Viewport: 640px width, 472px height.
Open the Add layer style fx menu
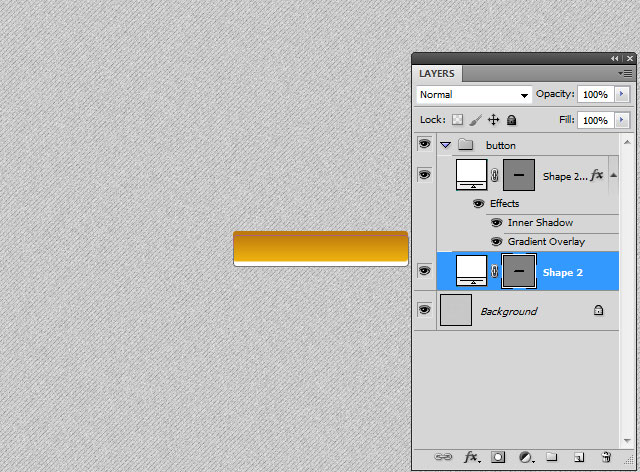click(x=472, y=457)
